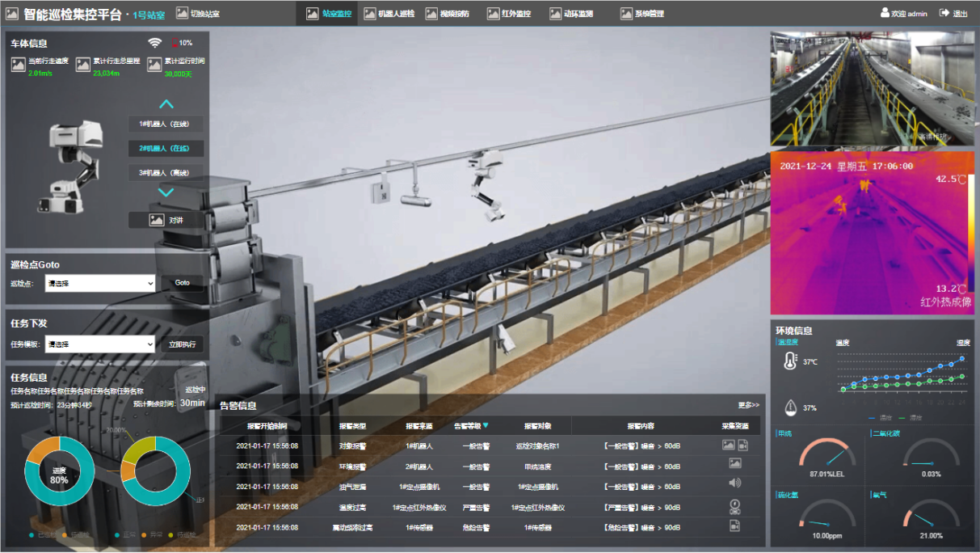980x553 pixels.
Task: Select 3#机器人（离线） from robot list
Action: tap(166, 172)
